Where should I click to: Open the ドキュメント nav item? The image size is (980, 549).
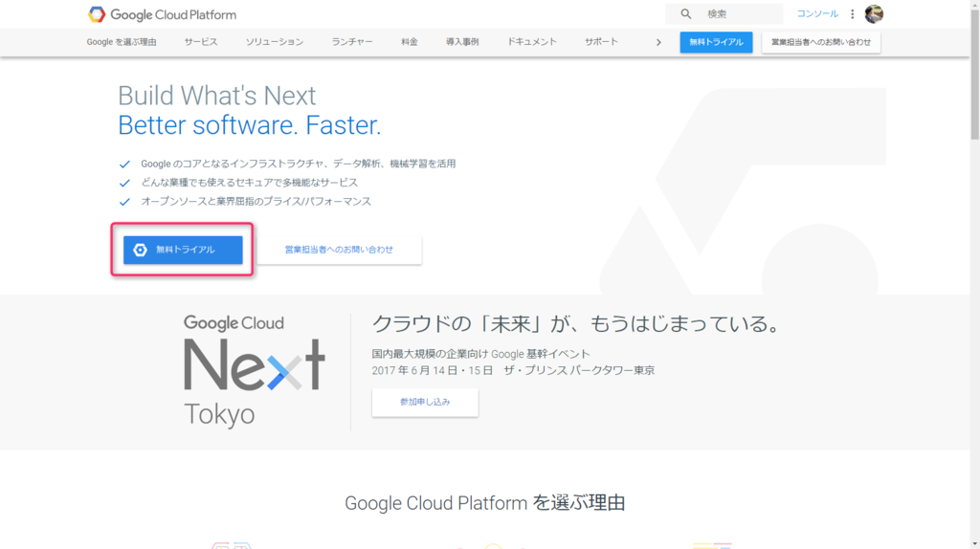531,42
